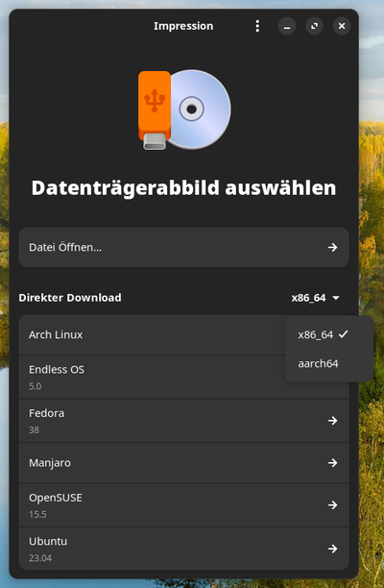This screenshot has width=384, height=588.
Task: Choose Fedora 38 for download
Action: click(183, 421)
